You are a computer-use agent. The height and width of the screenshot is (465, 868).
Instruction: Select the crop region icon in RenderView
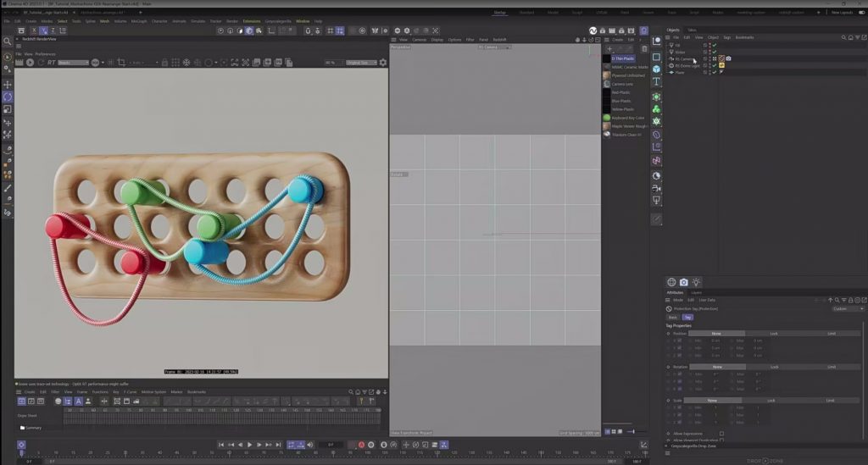pos(122,63)
